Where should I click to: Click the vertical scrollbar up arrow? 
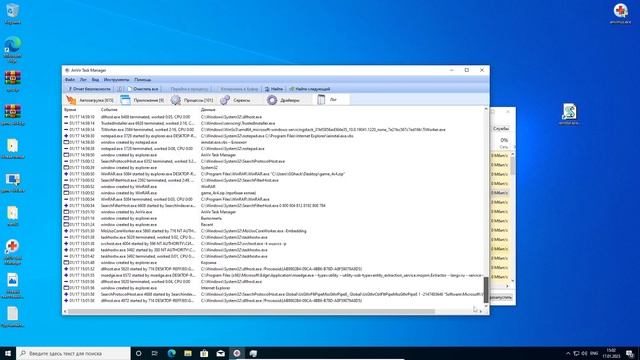[486, 109]
